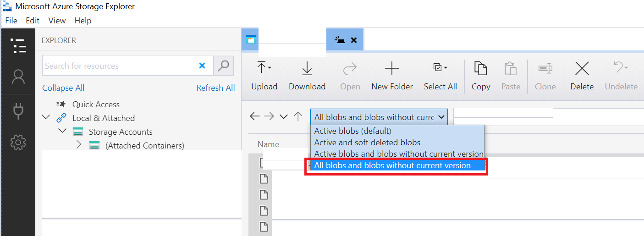Choose All blobs and blobs without current version
Viewport: 644px width, 236px height.
click(x=397, y=165)
